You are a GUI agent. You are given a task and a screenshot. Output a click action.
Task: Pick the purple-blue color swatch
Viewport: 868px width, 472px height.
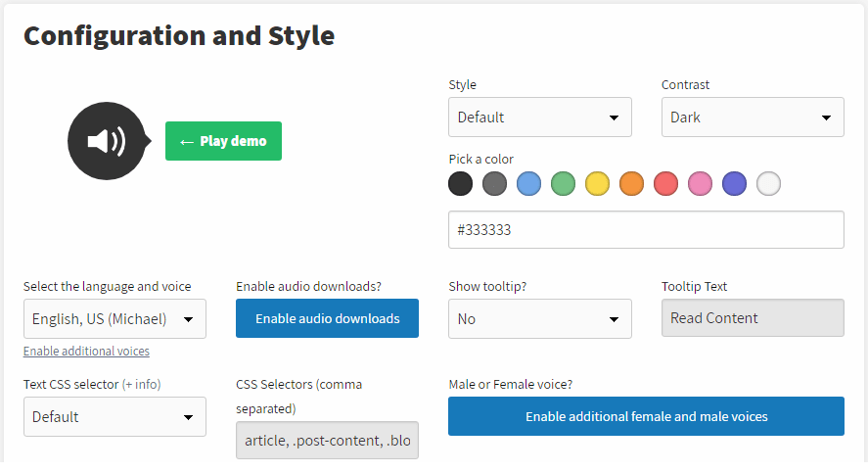(735, 184)
